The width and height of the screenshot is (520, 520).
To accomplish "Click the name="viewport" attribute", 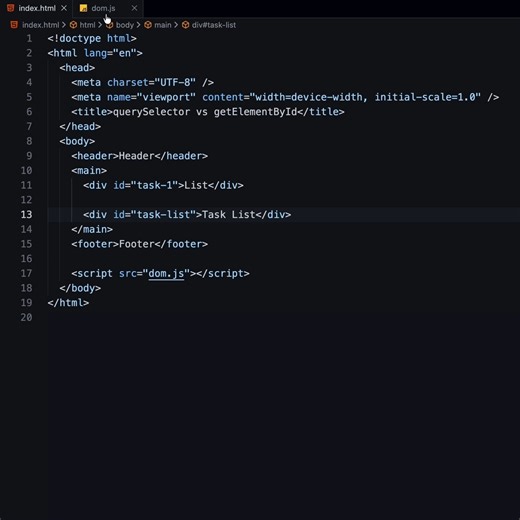I will 151,97.
